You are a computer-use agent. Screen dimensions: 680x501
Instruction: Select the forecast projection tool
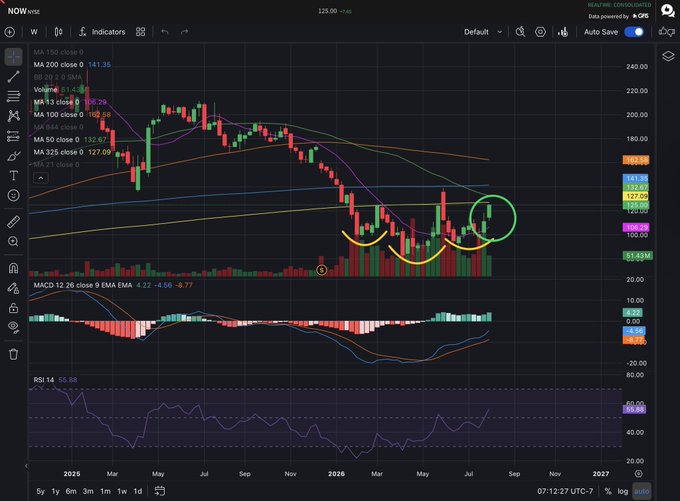tap(13, 136)
